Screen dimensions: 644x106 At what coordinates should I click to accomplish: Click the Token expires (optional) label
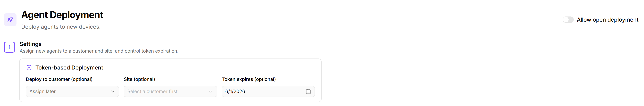point(249,79)
